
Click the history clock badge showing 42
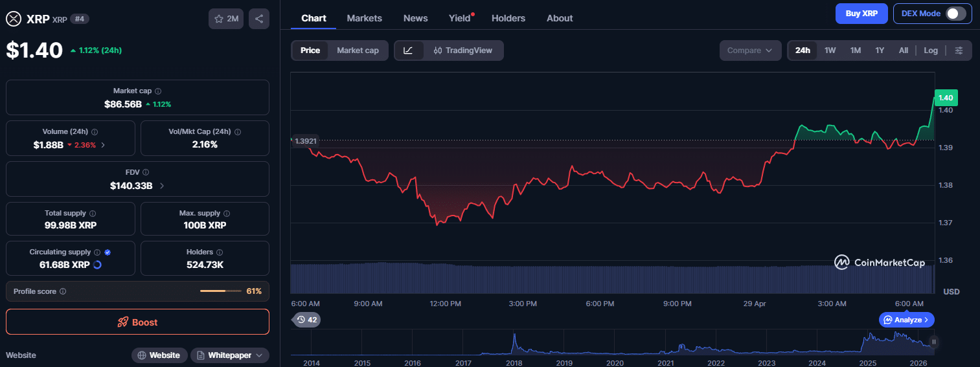pyautogui.click(x=307, y=319)
